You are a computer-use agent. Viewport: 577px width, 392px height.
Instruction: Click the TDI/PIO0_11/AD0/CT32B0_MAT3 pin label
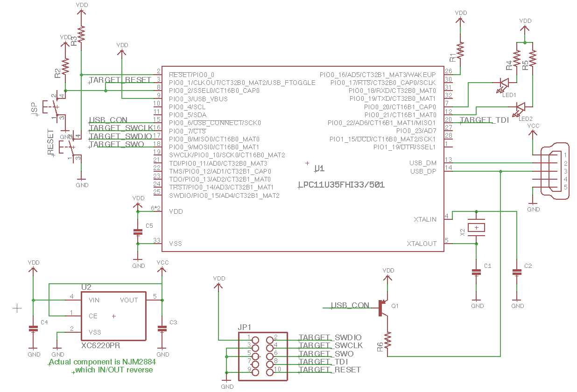(218, 163)
